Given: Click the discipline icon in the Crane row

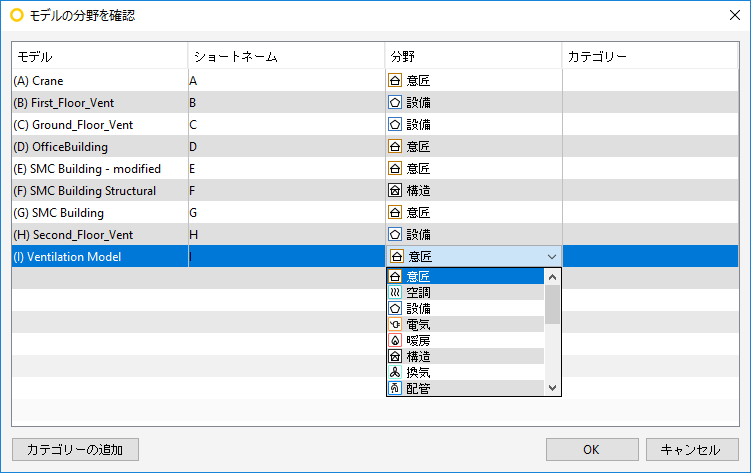Looking at the screenshot, I should coord(395,80).
